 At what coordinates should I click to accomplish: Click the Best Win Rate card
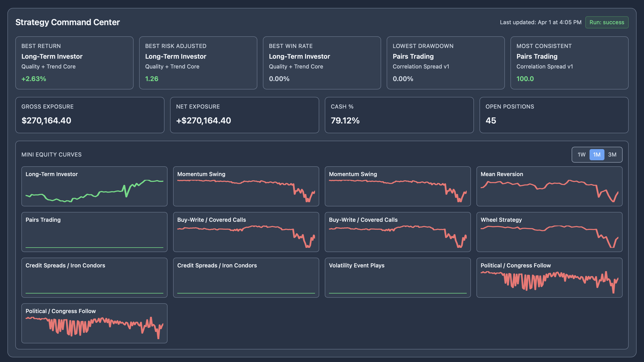point(322,63)
